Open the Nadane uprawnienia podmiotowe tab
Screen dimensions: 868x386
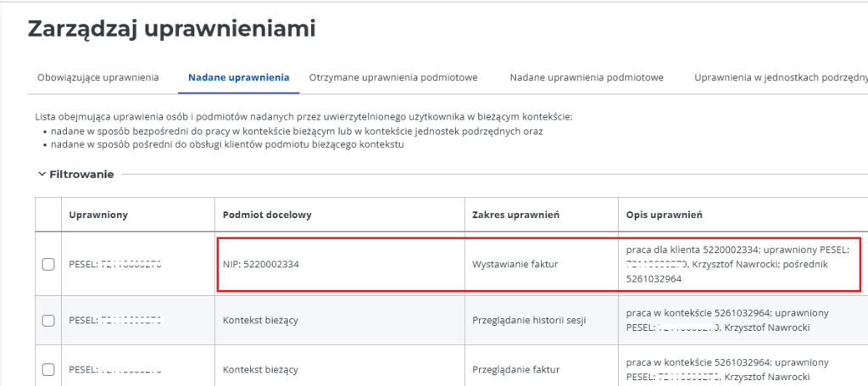tap(586, 77)
